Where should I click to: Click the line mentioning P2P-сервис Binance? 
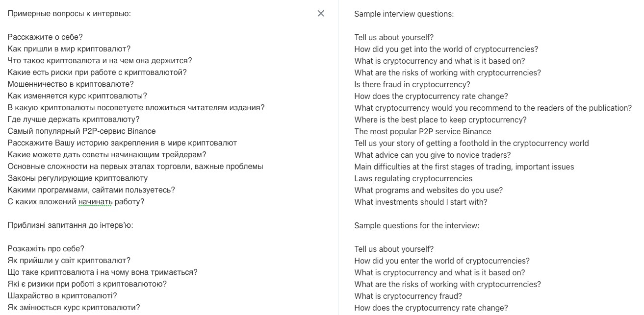pyautogui.click(x=81, y=131)
